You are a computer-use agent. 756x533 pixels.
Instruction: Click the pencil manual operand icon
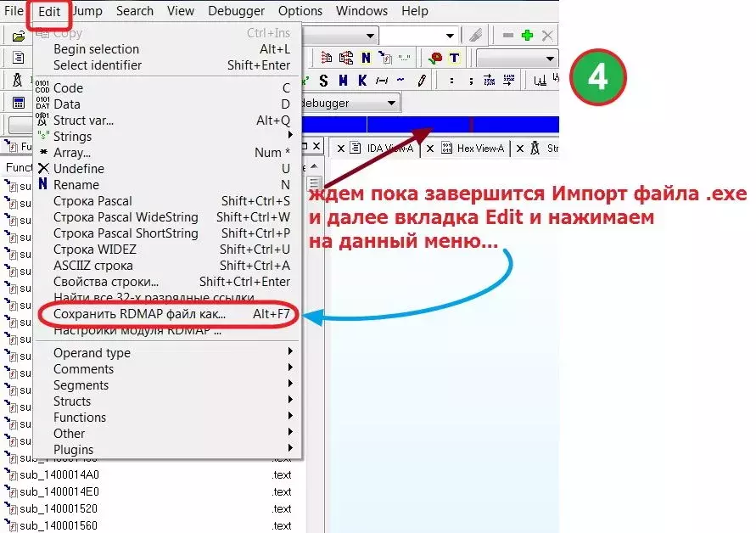click(422, 81)
